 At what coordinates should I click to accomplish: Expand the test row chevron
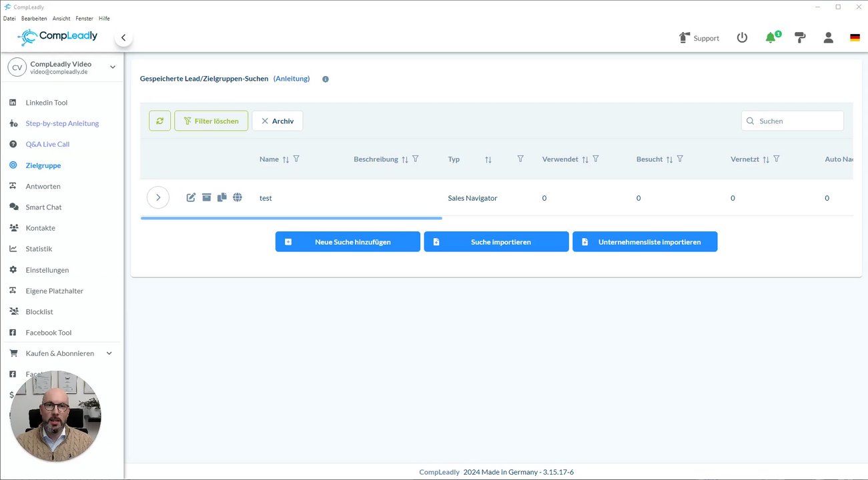click(x=158, y=197)
